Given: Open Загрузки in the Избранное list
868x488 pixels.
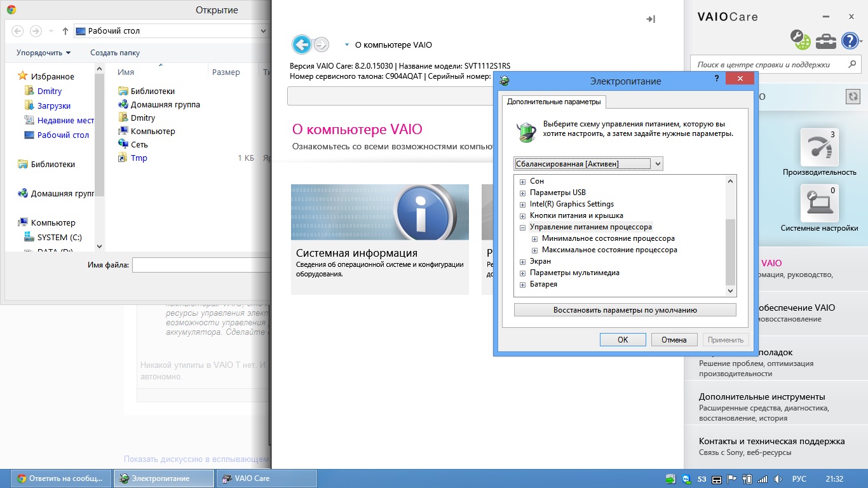Looking at the screenshot, I should point(54,105).
